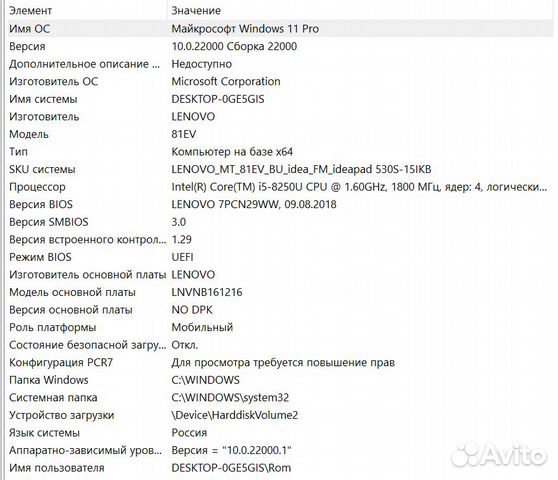This screenshot has height=480, width=558.
Task: Select value '10.0.22000 Сборка 22000'
Action: pyautogui.click(x=234, y=46)
